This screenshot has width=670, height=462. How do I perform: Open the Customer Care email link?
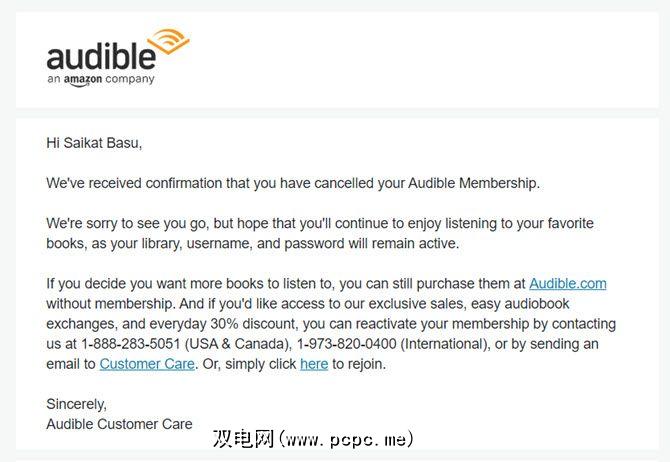click(147, 364)
